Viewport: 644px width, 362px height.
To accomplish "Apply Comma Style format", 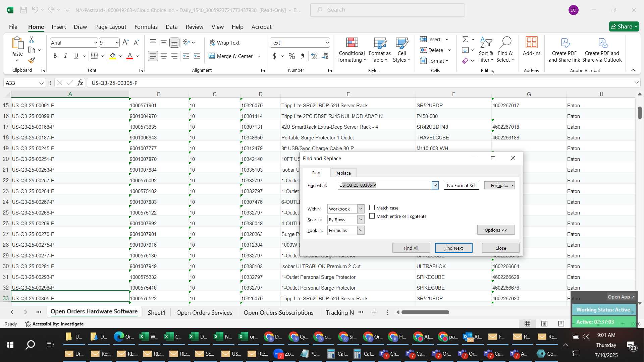I will [x=303, y=56].
